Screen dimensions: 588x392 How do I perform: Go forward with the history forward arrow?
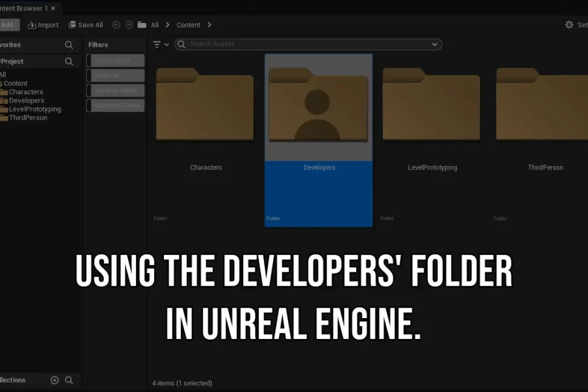click(x=129, y=25)
